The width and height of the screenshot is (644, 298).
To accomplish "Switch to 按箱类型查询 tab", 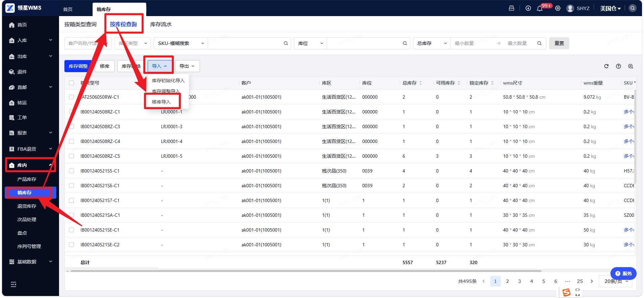I will click(80, 24).
